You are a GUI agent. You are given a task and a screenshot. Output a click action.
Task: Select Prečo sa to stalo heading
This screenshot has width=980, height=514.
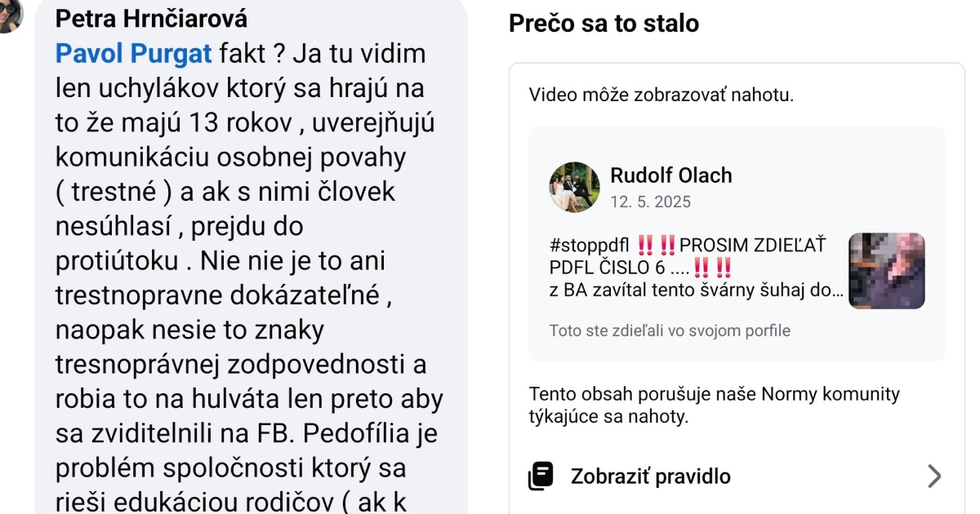coord(604,24)
